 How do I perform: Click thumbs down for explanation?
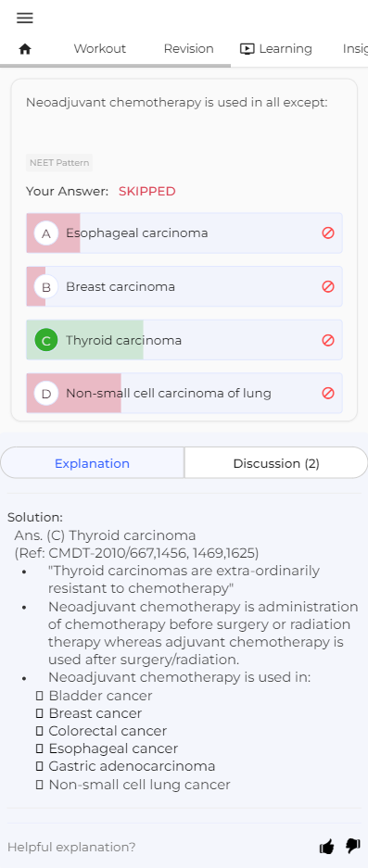pos(353,847)
